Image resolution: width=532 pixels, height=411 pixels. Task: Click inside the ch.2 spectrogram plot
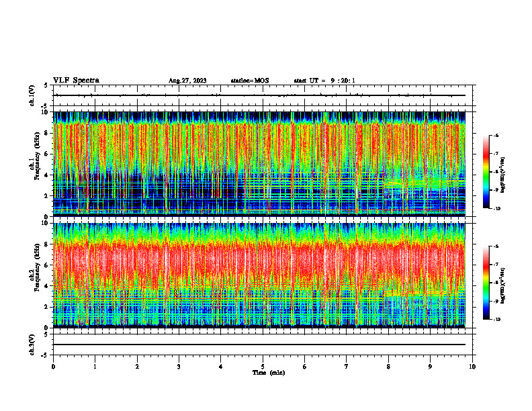[259, 275]
